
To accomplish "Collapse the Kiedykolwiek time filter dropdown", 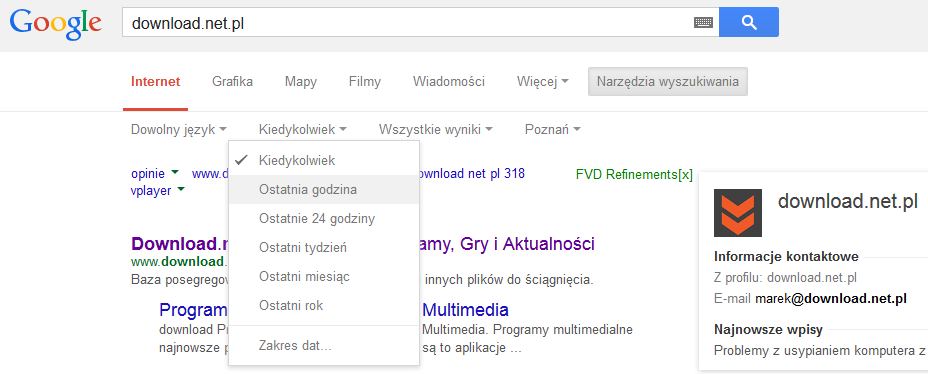I will (302, 129).
